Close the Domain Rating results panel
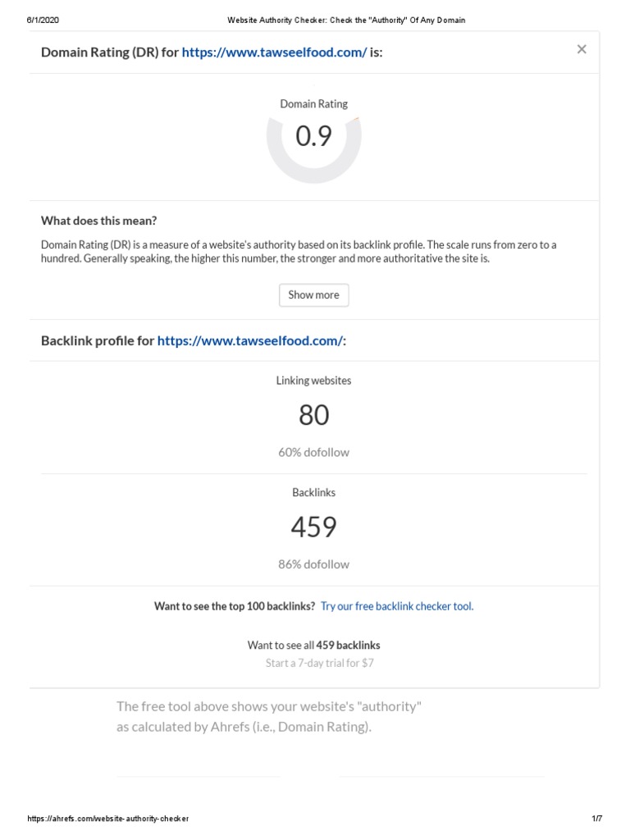This screenshot has height=840, width=630. (x=582, y=49)
